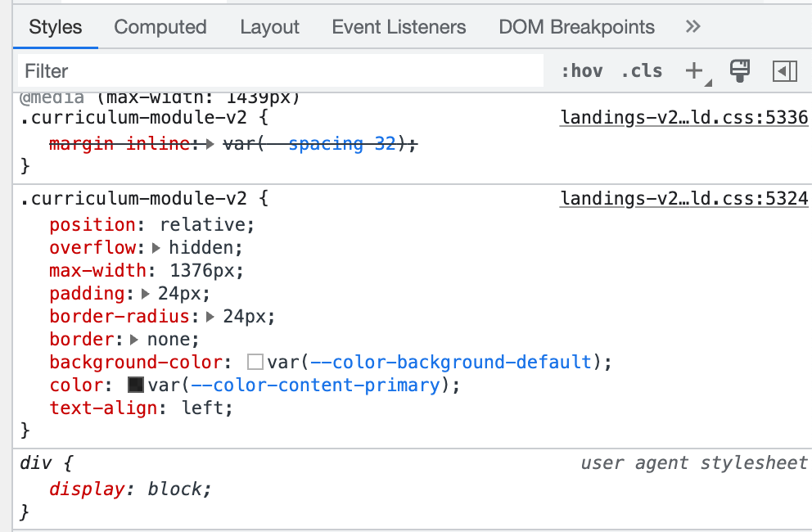
Task: Open the rendering emulations paintbrush icon
Action: click(740, 71)
